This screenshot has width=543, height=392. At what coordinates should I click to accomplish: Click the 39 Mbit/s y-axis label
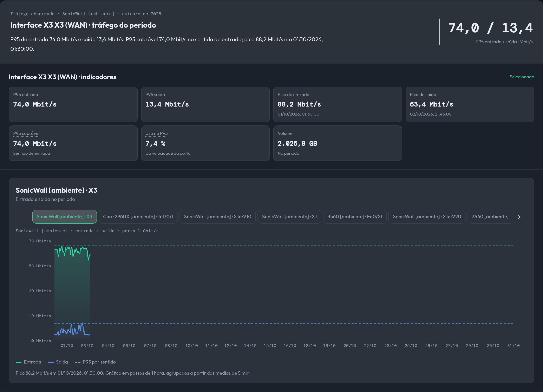pyautogui.click(x=40, y=291)
